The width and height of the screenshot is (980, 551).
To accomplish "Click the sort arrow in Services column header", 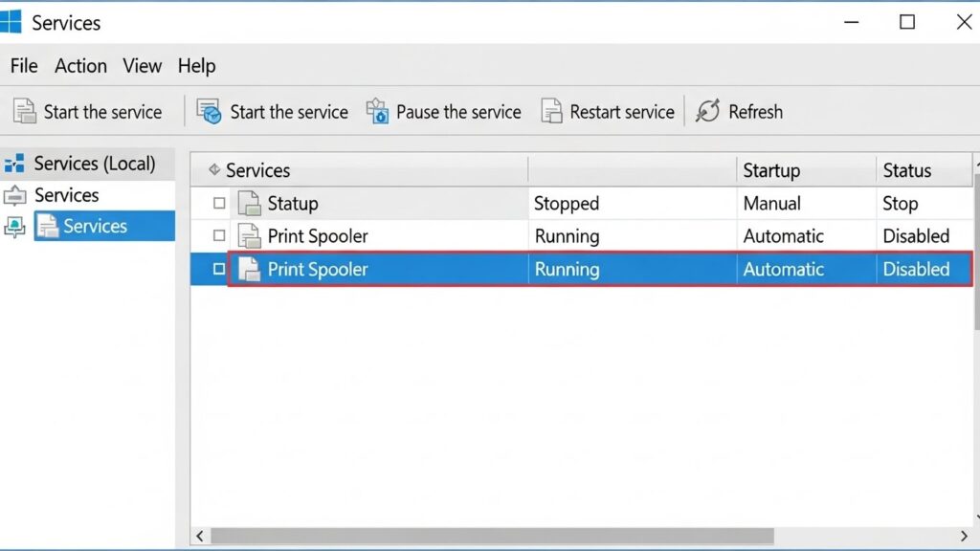I will 213,170.
